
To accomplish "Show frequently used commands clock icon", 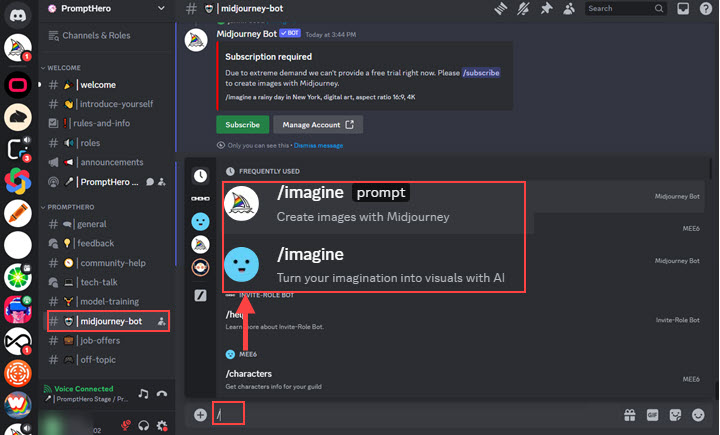I will point(200,175).
